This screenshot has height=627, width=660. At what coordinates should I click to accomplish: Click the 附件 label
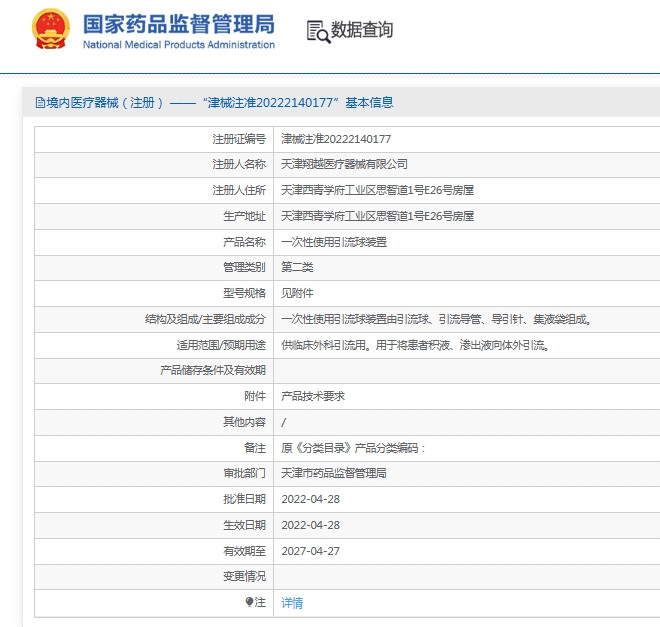click(x=255, y=396)
